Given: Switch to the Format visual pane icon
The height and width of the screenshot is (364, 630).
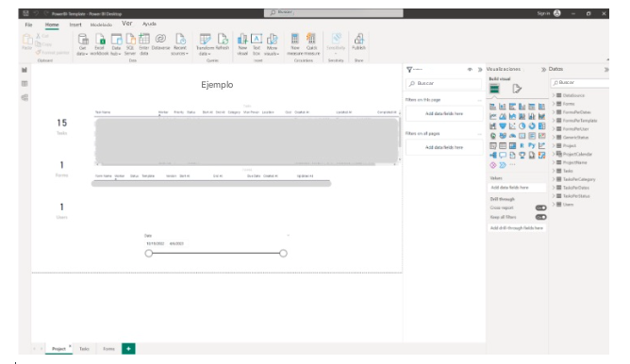Looking at the screenshot, I should tap(517, 89).
